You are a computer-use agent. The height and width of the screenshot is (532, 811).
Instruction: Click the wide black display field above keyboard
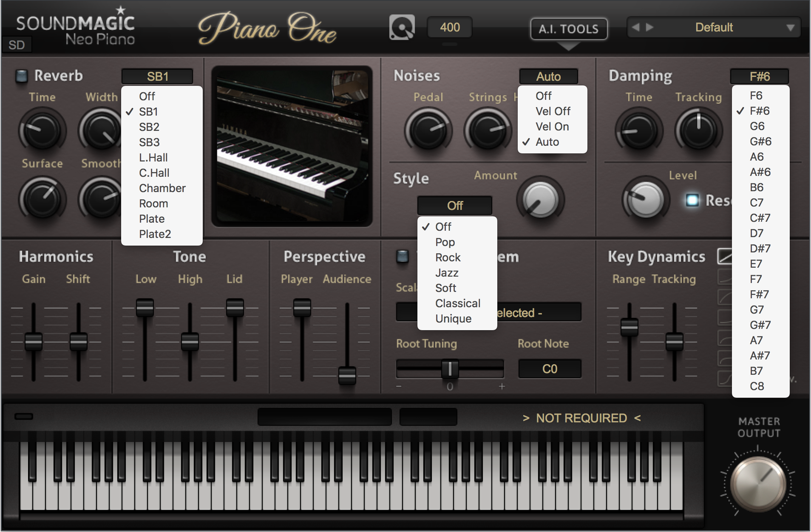tap(324, 416)
